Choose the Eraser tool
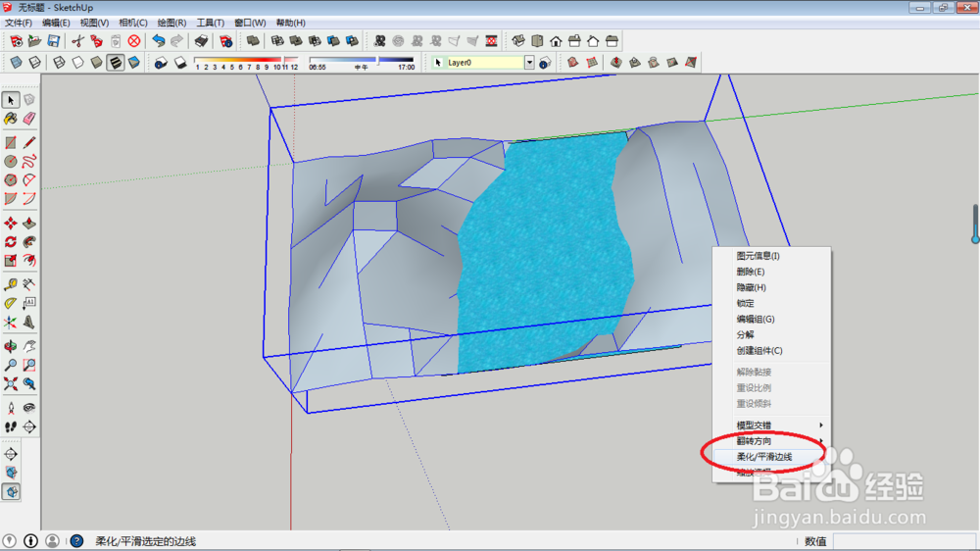Screen dimensions: 980x551 pos(29,119)
